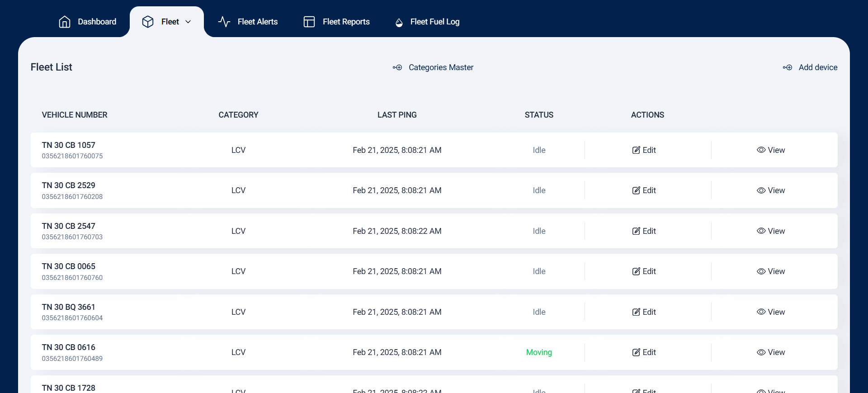Click the Add device plus icon
868x393 pixels.
788,67
